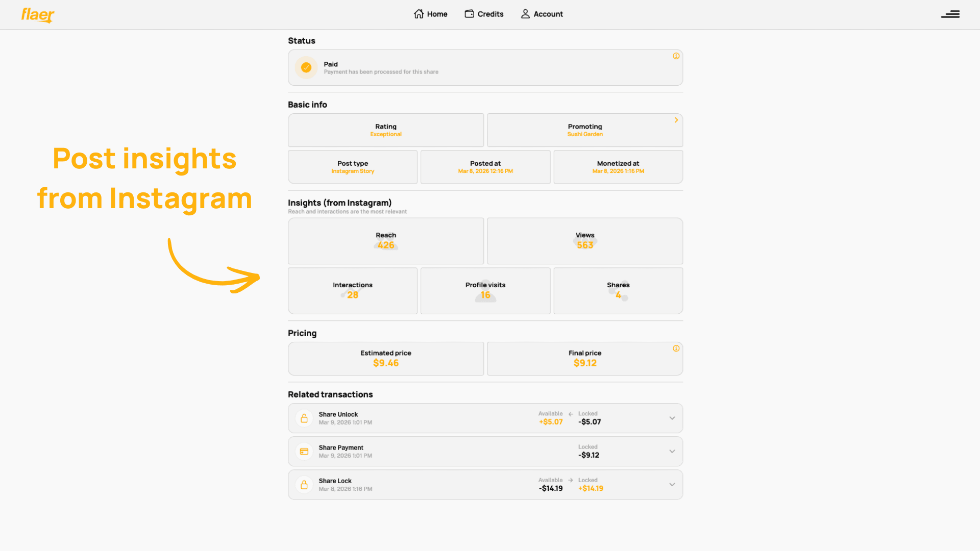980x551 pixels.
Task: Select the Posted at date card
Action: [x=485, y=167]
